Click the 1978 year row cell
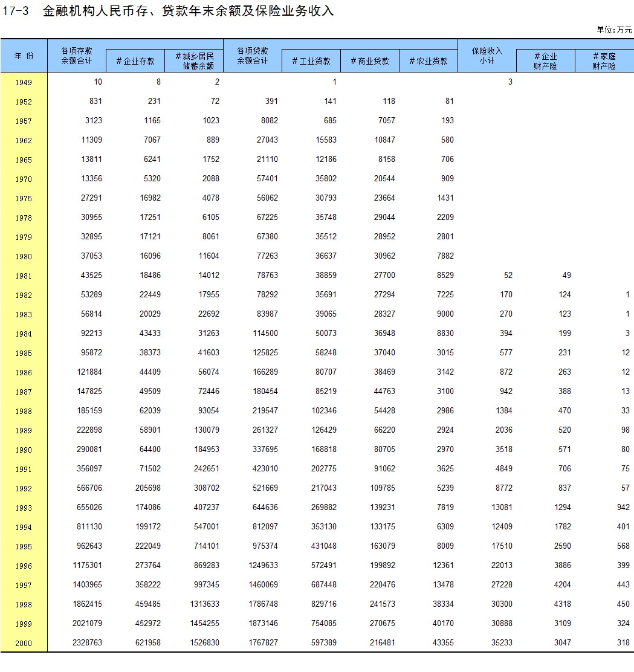 [24, 218]
